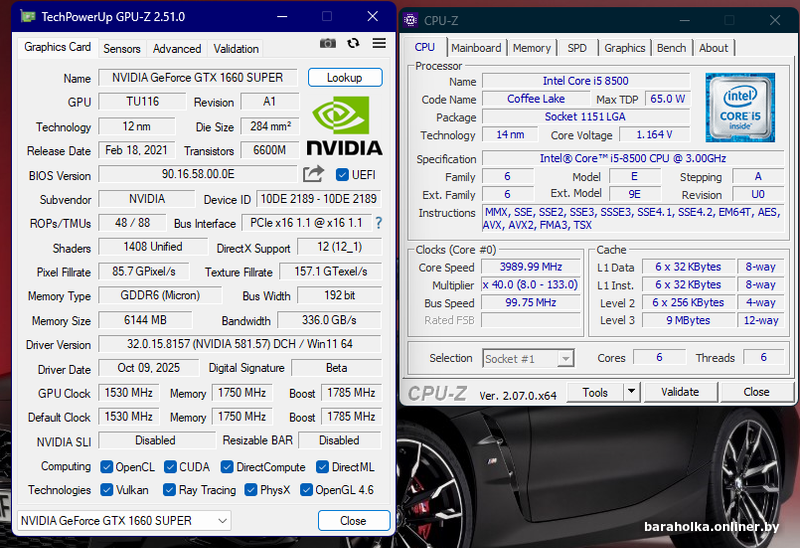This screenshot has height=548, width=800.
Task: Open the About tab in CPU-Z
Action: pos(713,48)
